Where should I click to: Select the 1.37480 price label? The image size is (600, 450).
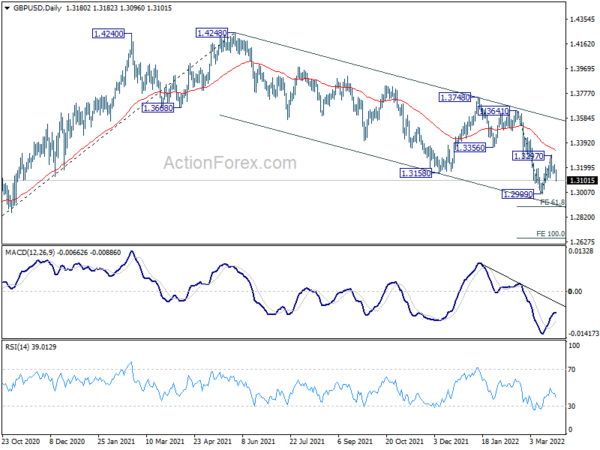(455, 98)
